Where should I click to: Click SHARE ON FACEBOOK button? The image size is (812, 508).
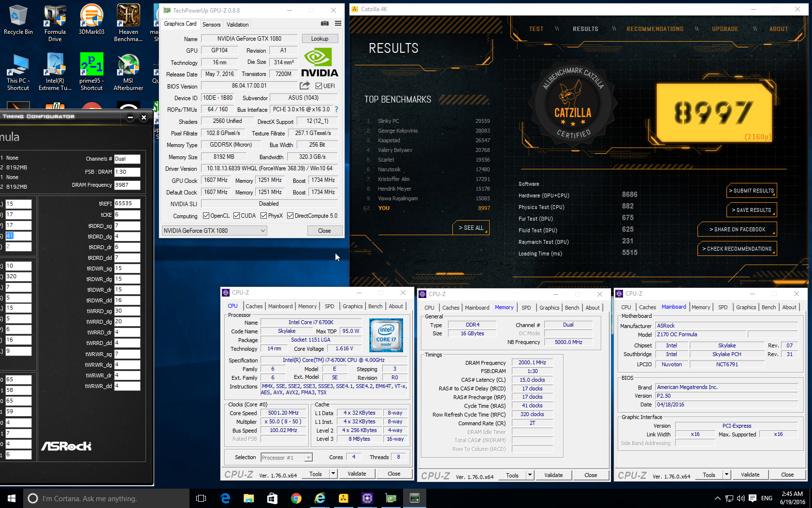(737, 229)
